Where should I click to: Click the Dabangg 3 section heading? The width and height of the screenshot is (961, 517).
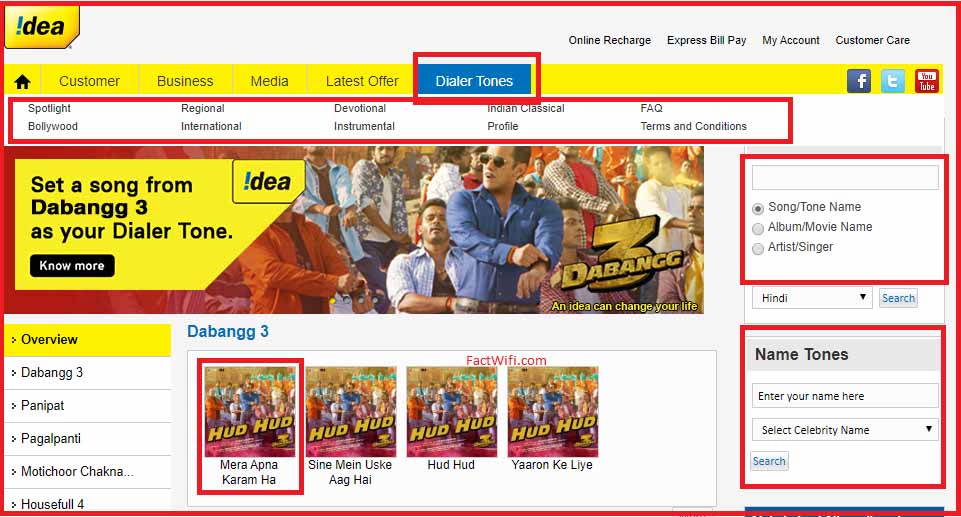point(228,331)
